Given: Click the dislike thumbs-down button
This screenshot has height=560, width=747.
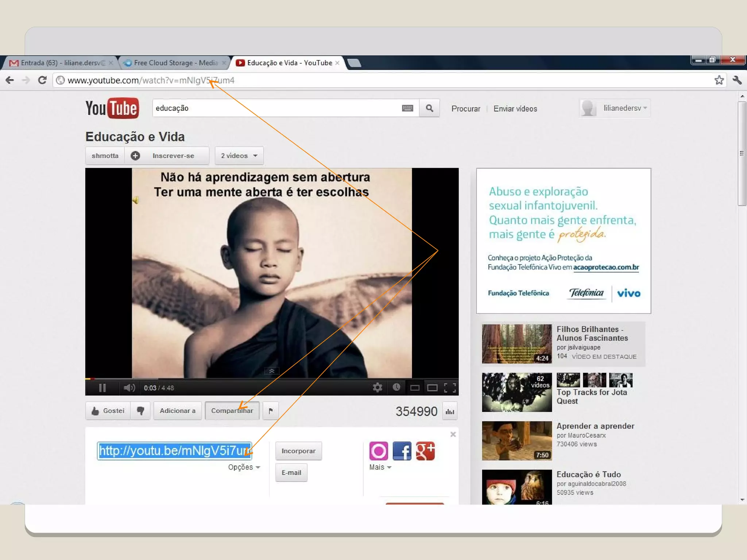Looking at the screenshot, I should tap(140, 411).
